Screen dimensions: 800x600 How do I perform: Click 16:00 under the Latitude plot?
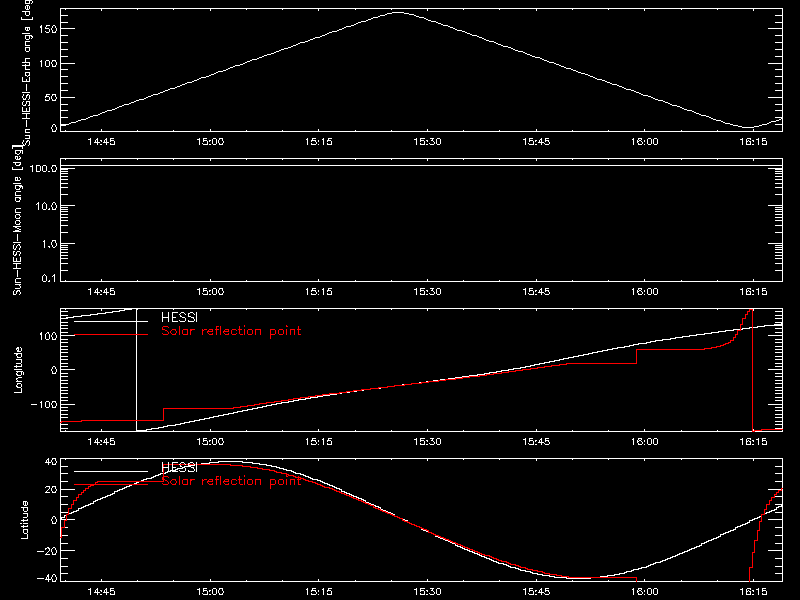645,592
